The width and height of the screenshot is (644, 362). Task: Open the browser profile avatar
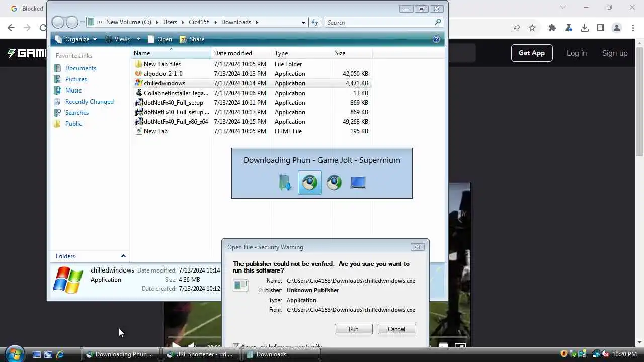617,28
